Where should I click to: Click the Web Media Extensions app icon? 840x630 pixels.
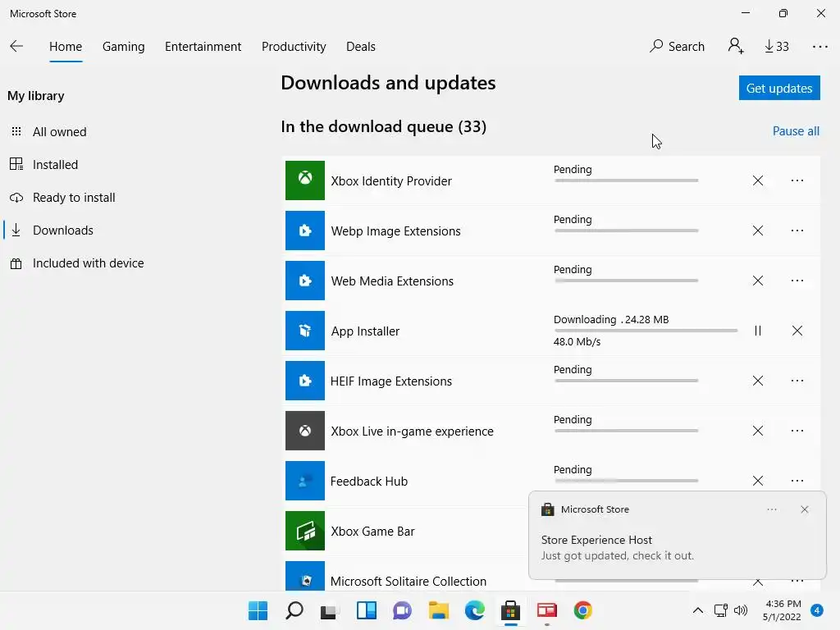pos(305,281)
